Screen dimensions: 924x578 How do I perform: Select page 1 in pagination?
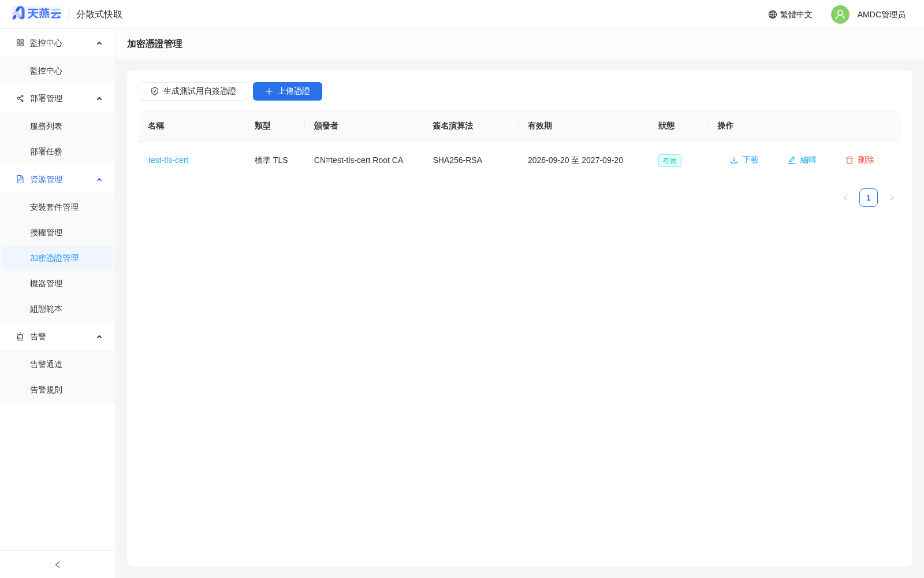point(869,198)
